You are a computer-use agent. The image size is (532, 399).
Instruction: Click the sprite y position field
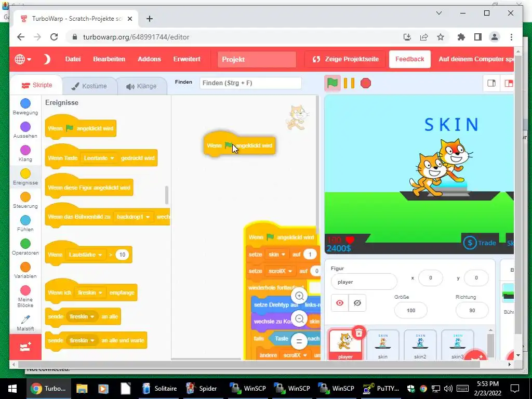[x=476, y=278]
